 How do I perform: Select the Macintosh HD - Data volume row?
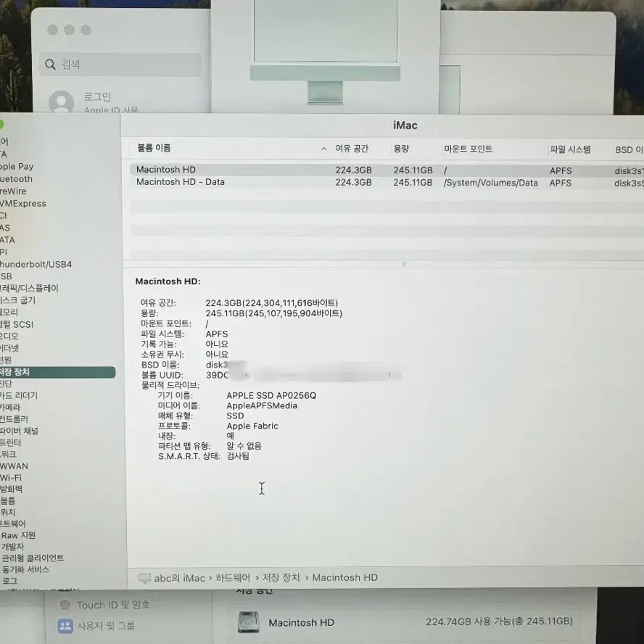387,182
